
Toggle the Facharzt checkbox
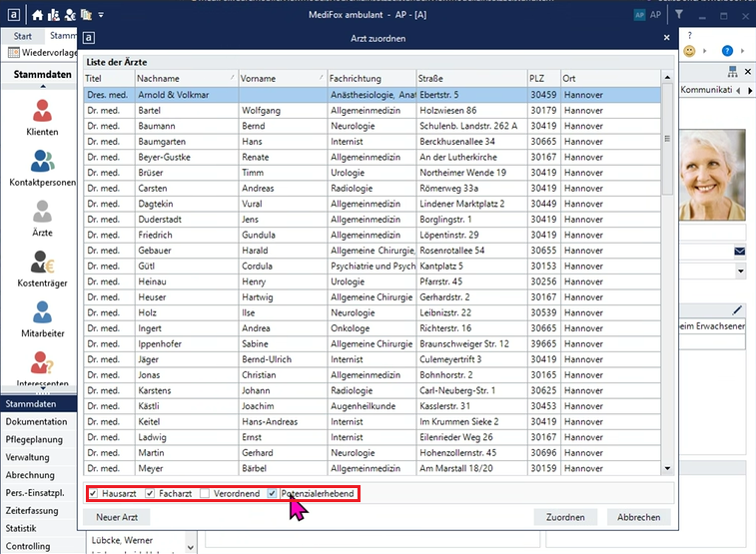[150, 494]
